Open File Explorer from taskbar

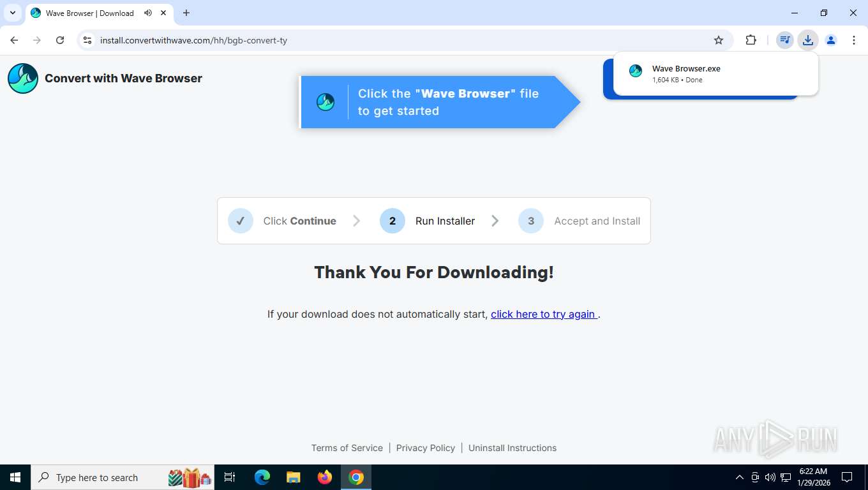[x=294, y=477]
